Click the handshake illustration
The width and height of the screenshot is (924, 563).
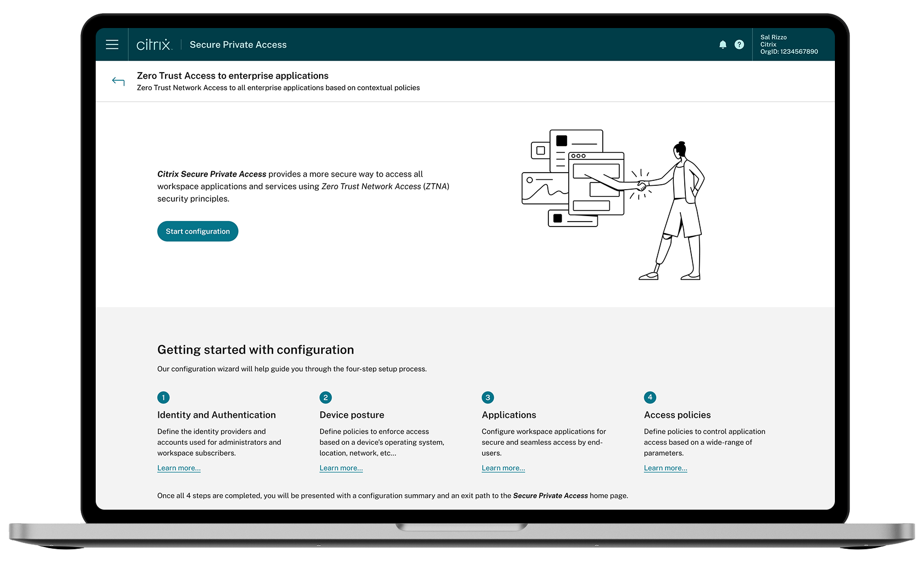click(x=613, y=205)
